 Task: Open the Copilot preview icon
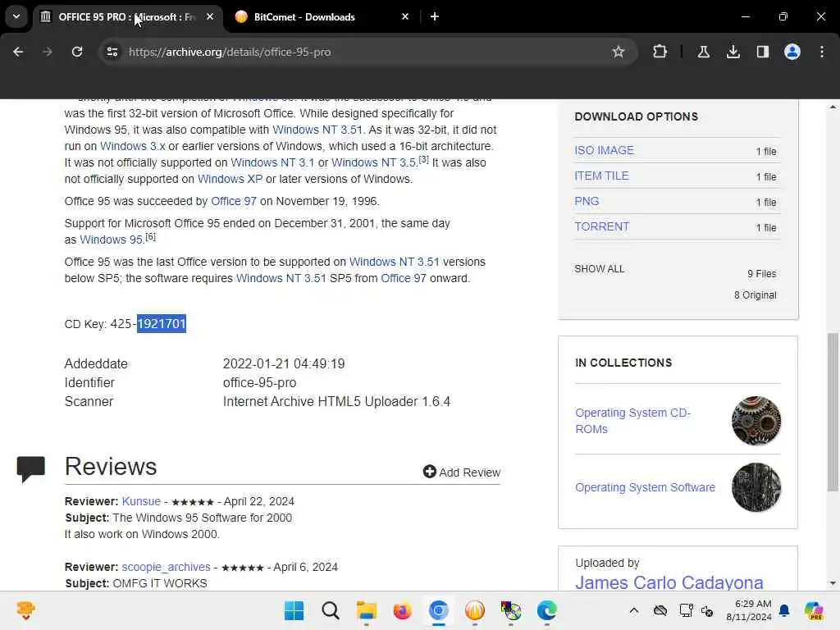click(x=814, y=610)
